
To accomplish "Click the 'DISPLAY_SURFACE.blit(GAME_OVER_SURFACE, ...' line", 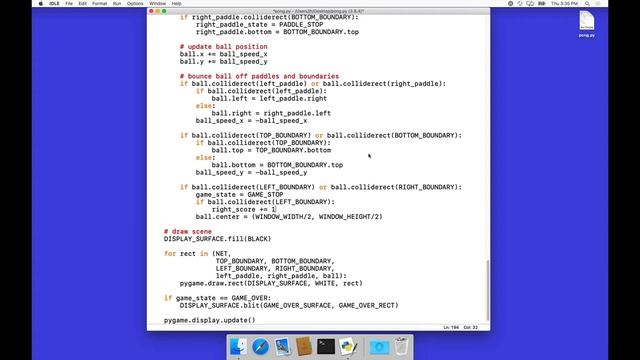I will click(x=289, y=305).
